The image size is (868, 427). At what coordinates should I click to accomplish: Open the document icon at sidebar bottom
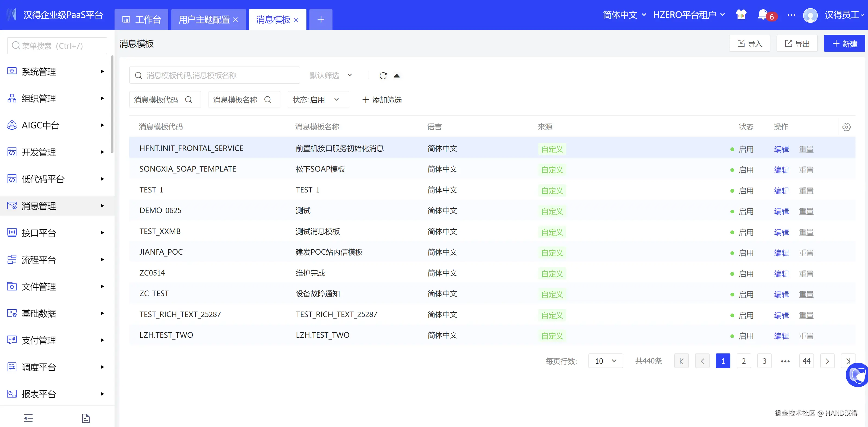coord(86,418)
